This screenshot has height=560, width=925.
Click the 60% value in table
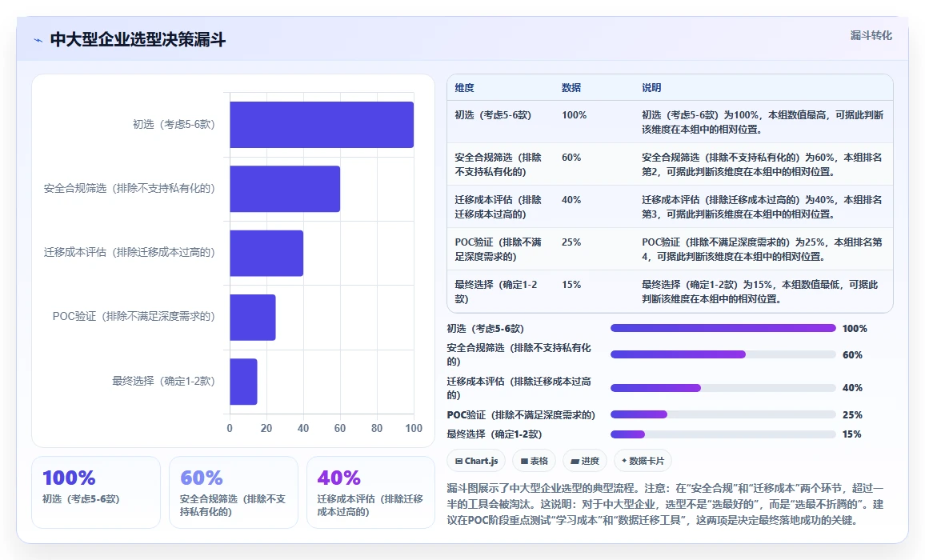571,158
